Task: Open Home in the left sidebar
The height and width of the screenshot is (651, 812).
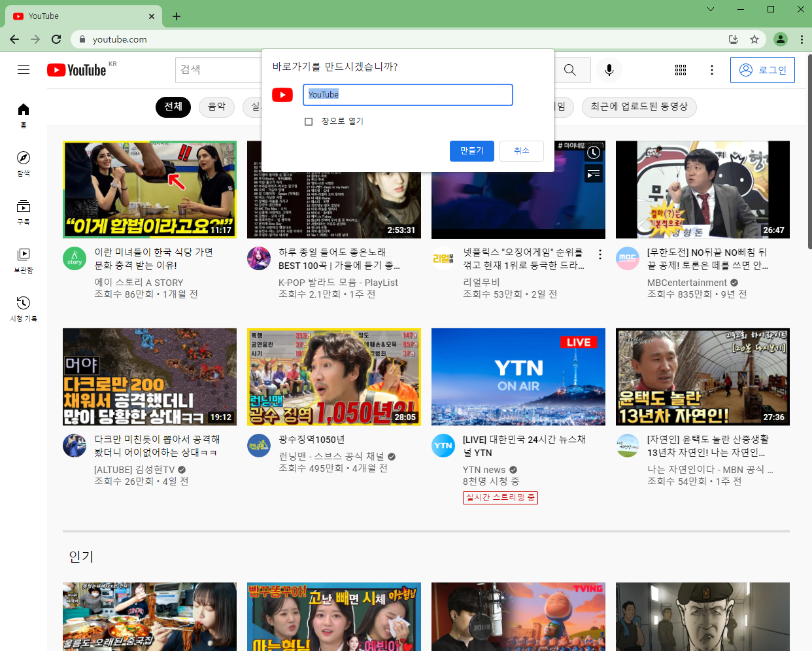Action: tap(24, 115)
